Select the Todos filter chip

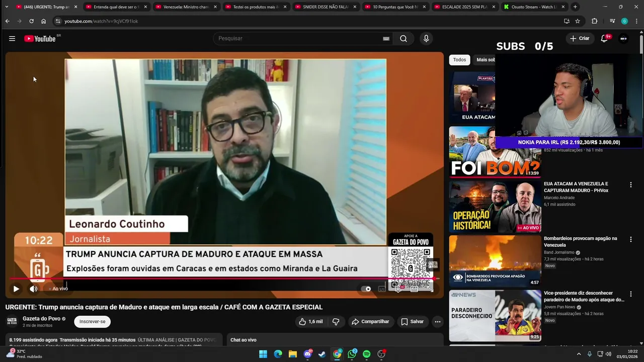pyautogui.click(x=459, y=60)
